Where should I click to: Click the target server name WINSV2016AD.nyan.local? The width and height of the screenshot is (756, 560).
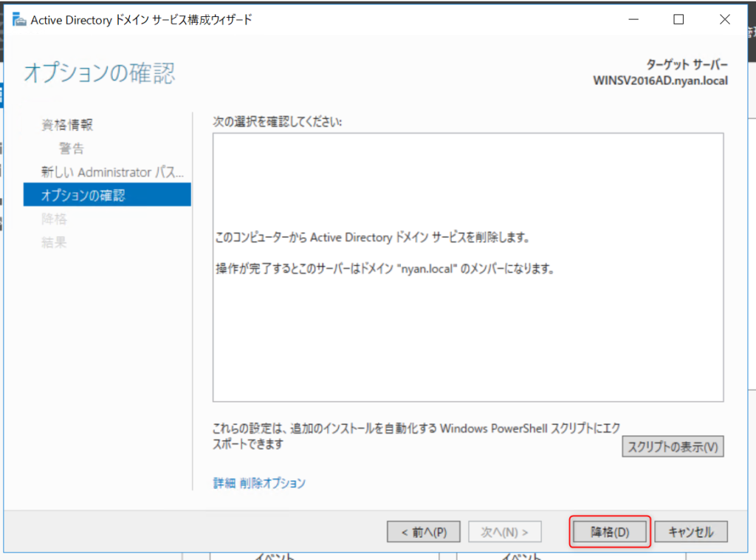coord(660,81)
